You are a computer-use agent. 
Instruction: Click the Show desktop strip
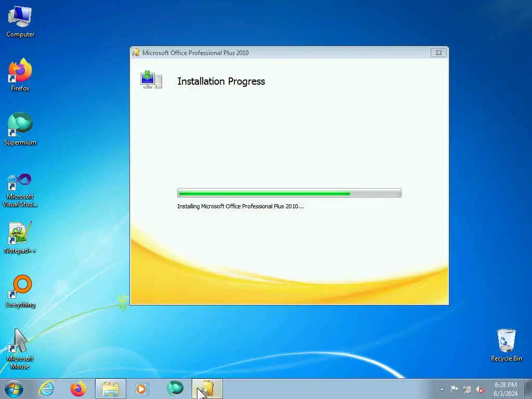point(528,389)
